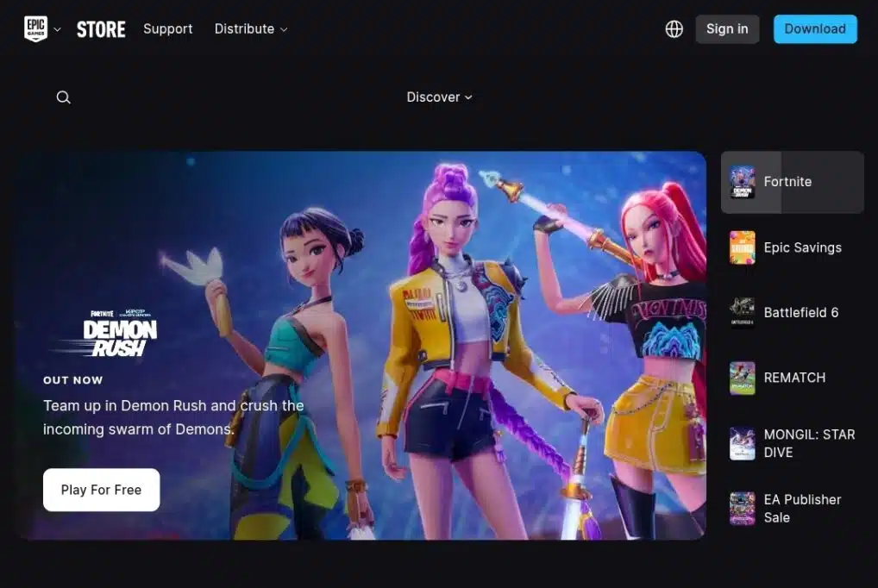The width and height of the screenshot is (878, 588).
Task: Click the Epic Games logo
Action: point(35,28)
